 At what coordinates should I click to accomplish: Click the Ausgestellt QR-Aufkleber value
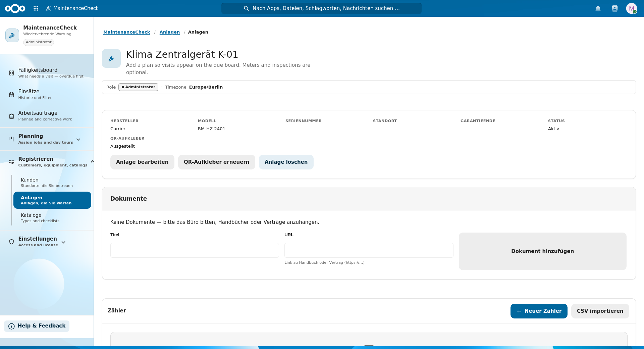coord(122,146)
